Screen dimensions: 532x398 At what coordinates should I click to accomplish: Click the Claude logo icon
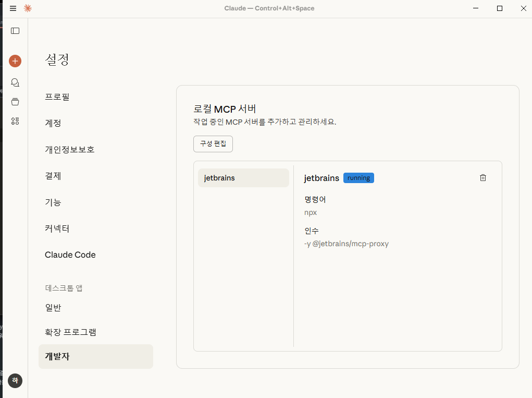[x=28, y=8]
